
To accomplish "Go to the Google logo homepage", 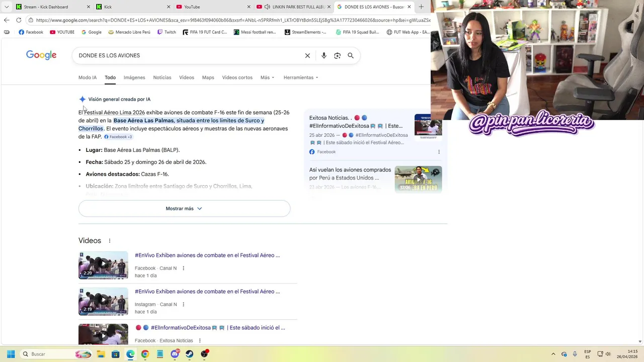I will coord(41,55).
